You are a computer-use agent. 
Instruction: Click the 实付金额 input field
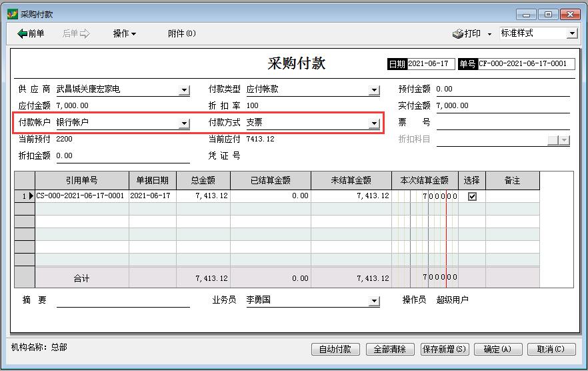pyautogui.click(x=503, y=106)
